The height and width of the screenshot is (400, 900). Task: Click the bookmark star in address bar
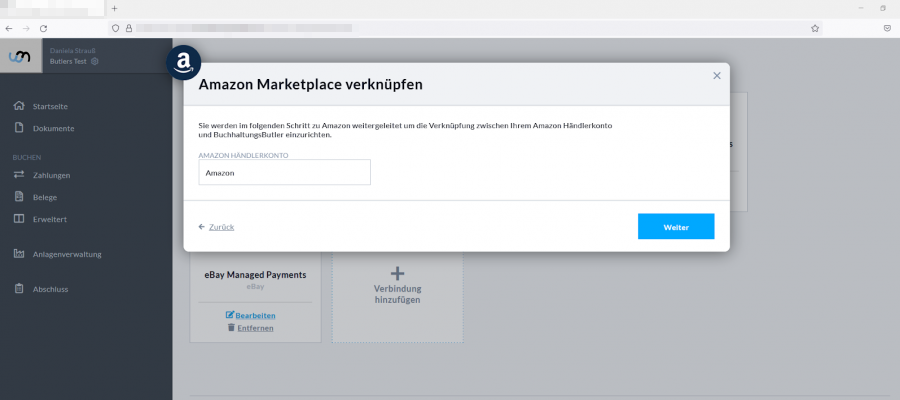click(815, 29)
